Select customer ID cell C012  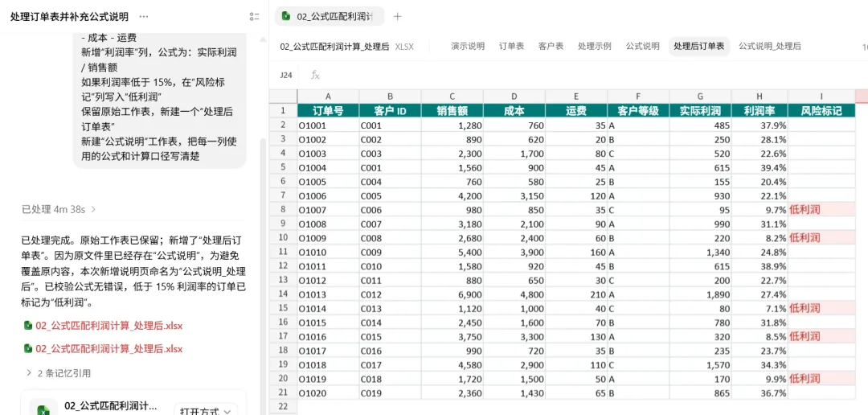391,294
